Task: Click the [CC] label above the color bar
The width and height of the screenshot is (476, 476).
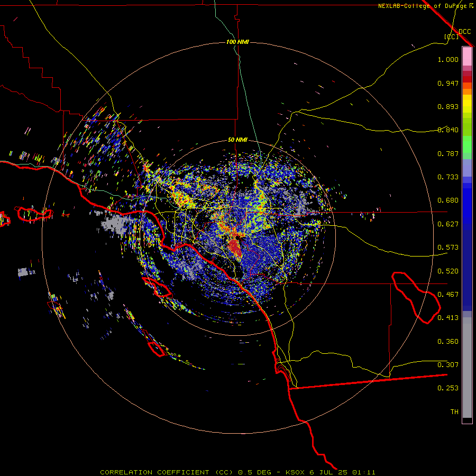Action: [451, 36]
